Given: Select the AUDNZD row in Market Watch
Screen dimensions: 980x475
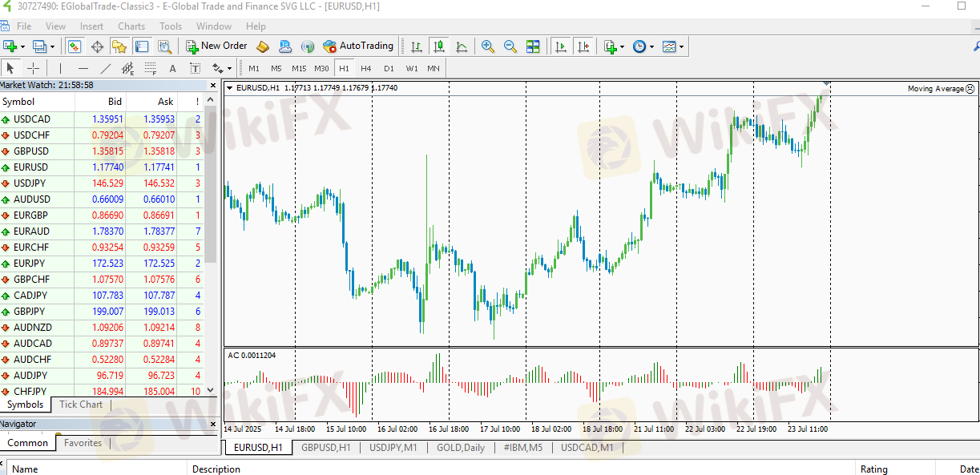Looking at the screenshot, I should [102, 328].
